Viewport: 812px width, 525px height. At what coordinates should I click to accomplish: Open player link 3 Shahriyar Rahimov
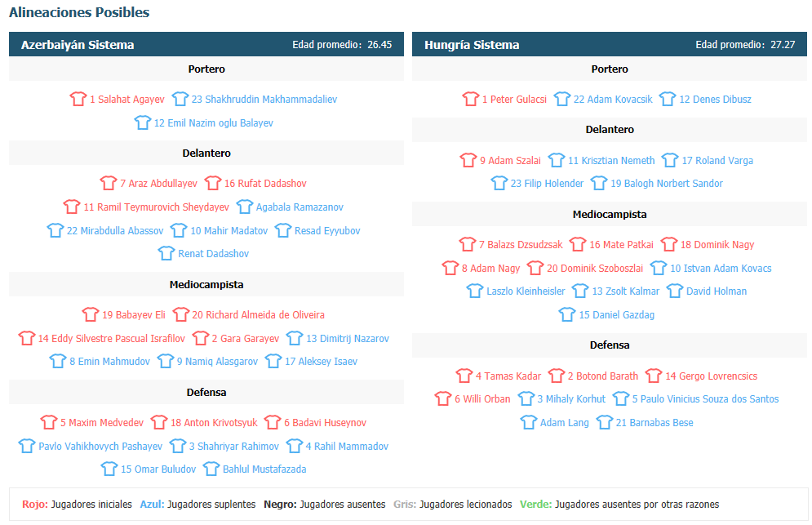point(234,447)
